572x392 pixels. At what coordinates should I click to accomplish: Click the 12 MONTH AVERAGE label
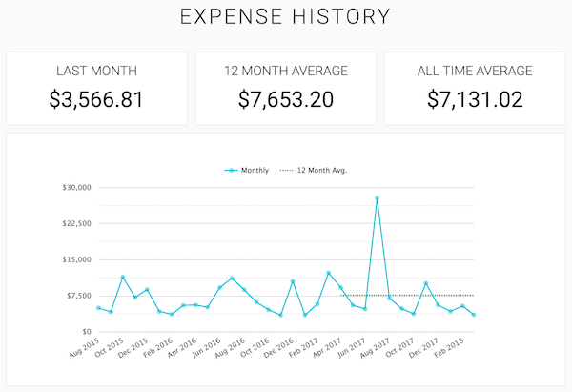pos(286,71)
